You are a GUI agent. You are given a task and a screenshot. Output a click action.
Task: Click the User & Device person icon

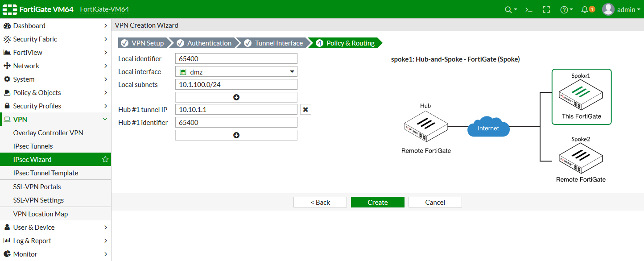tap(7, 228)
